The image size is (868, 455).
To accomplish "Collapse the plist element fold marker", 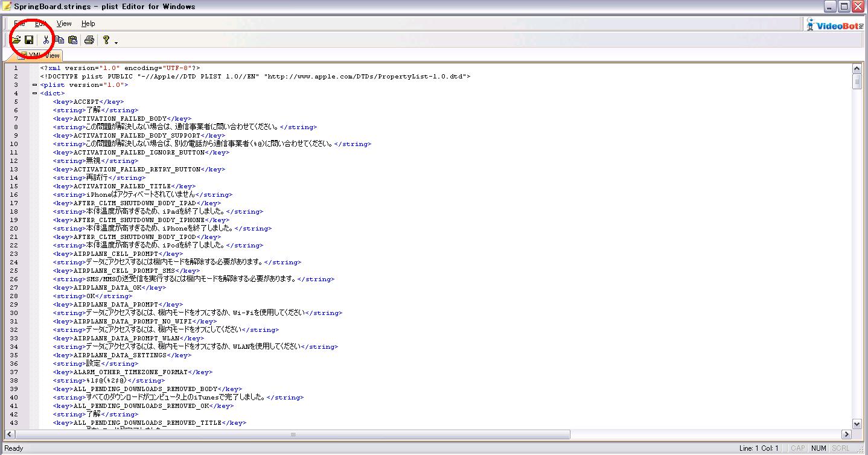I will [34, 85].
